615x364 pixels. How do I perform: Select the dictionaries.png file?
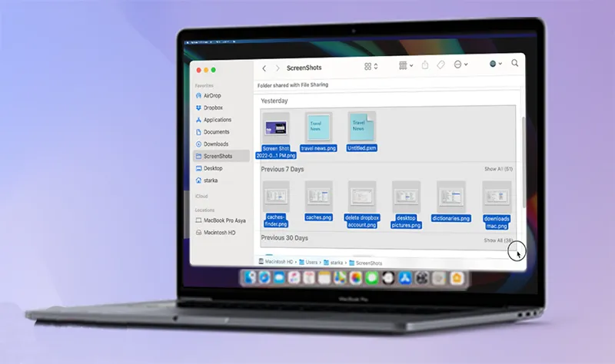451,201
